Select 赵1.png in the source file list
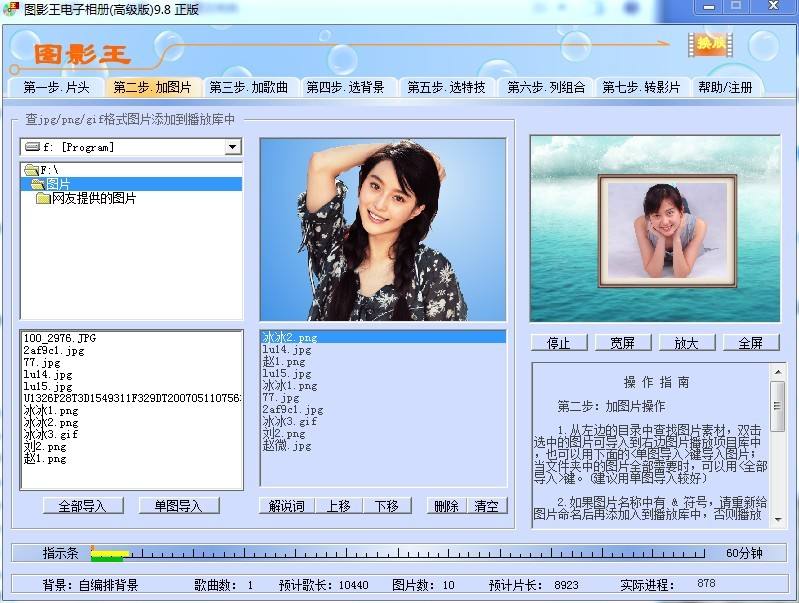 (45, 459)
